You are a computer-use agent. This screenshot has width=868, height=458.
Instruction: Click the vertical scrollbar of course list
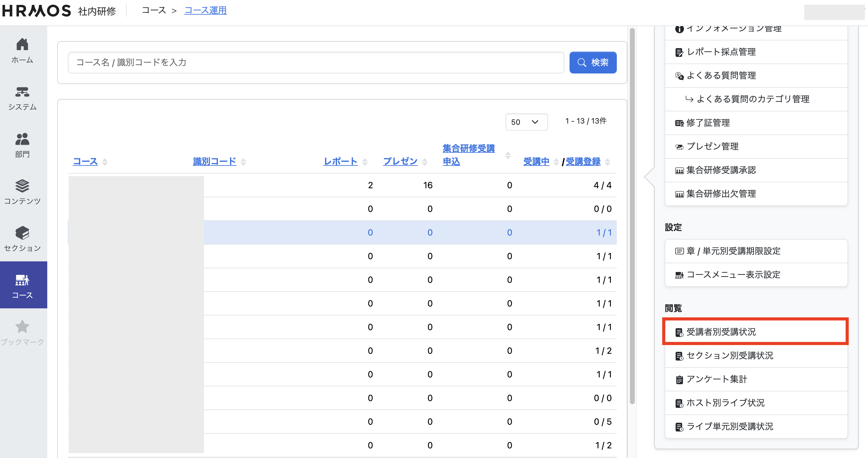pyautogui.click(x=632, y=216)
